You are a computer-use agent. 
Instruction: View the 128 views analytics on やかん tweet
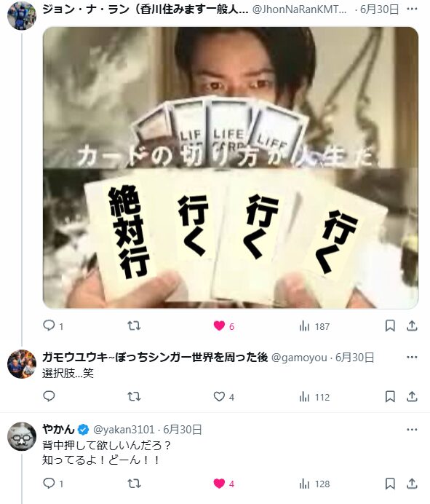314,484
